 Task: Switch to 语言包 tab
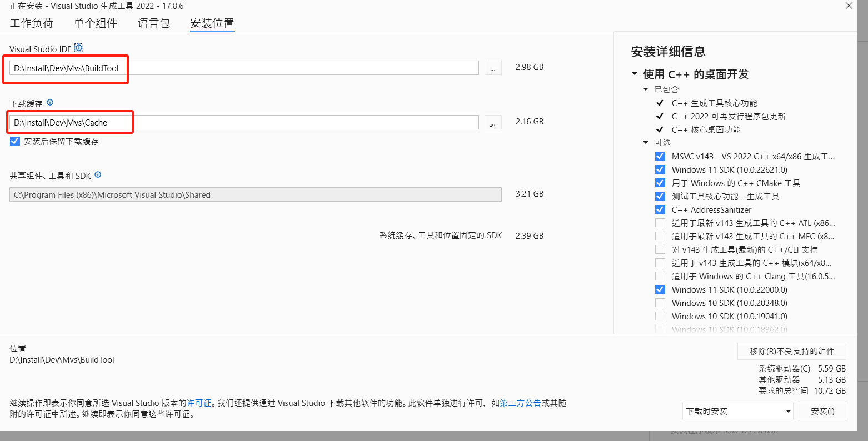tap(154, 23)
